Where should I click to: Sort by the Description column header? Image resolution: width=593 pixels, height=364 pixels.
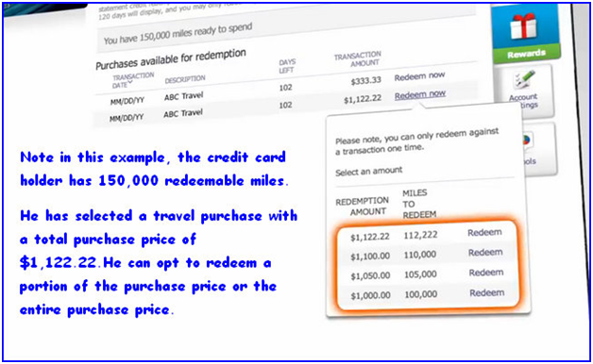(x=185, y=79)
